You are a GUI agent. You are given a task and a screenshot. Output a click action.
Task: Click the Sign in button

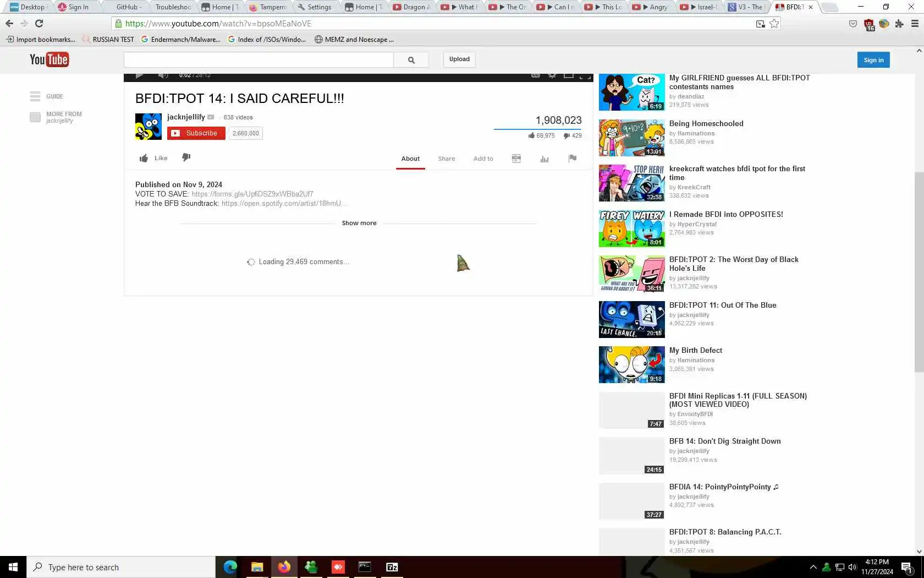click(x=873, y=60)
